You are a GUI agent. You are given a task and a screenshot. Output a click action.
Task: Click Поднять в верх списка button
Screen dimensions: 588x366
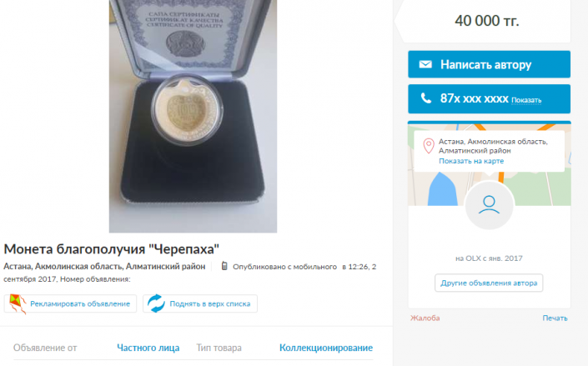point(200,303)
